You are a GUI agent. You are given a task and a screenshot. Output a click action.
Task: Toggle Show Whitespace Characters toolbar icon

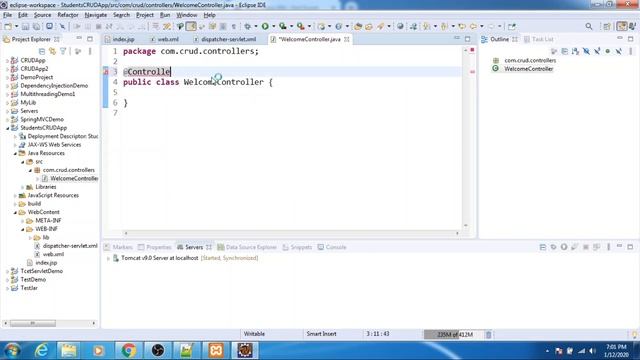tap(234, 27)
